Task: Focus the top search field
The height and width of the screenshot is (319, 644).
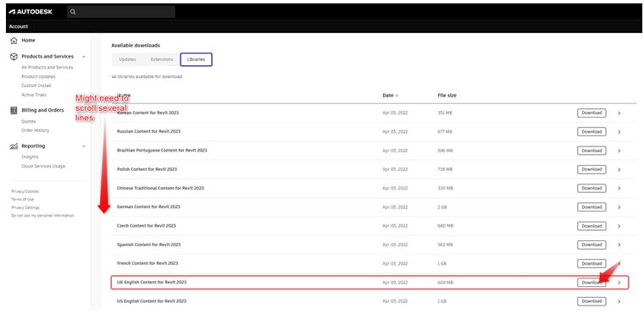Action: (x=121, y=12)
